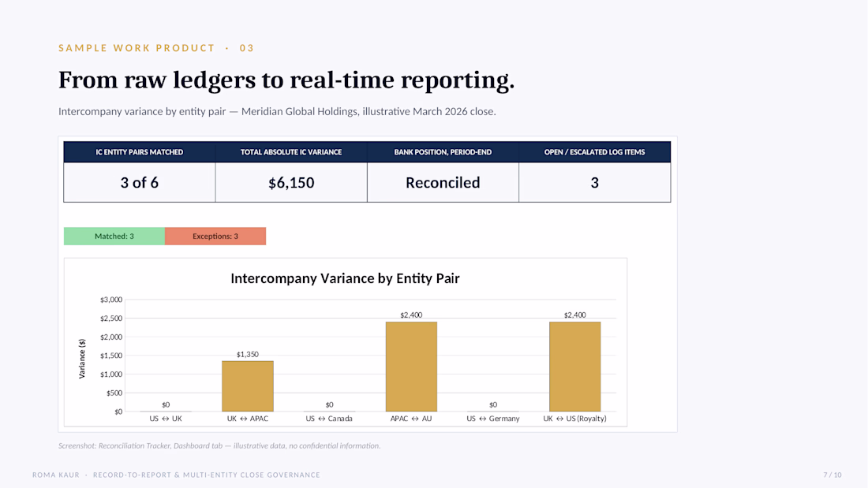Click the "$0" data label above US ↔ Germany
Viewport: 868px width, 488px height.
click(x=493, y=405)
